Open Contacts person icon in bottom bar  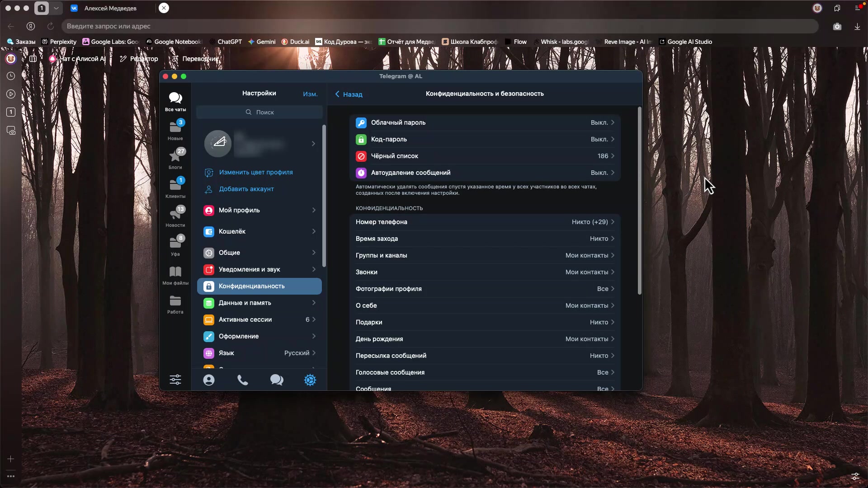[x=209, y=380]
